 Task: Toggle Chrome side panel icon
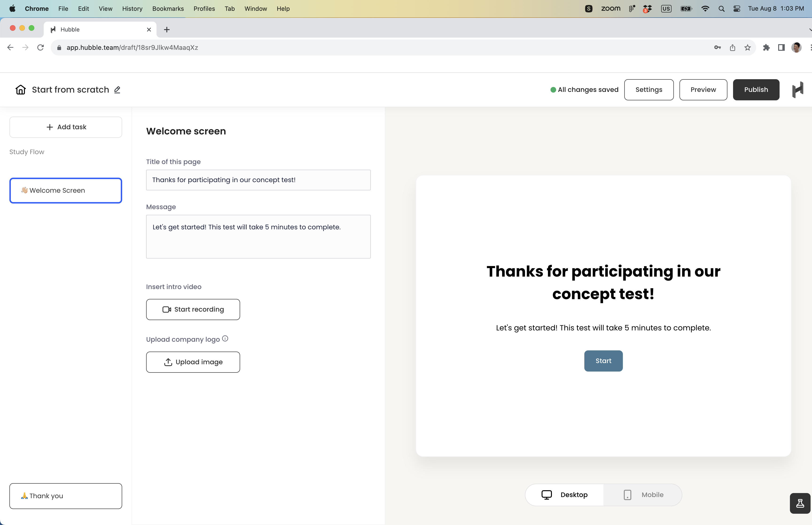coord(781,48)
